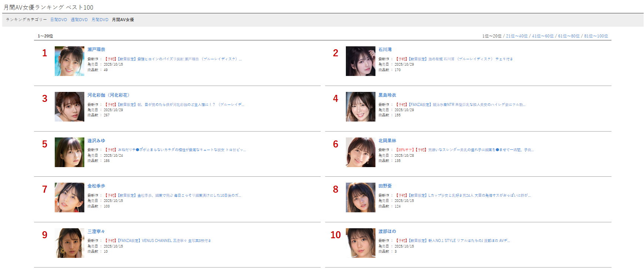Open the 金松季歩 name link

(96, 186)
